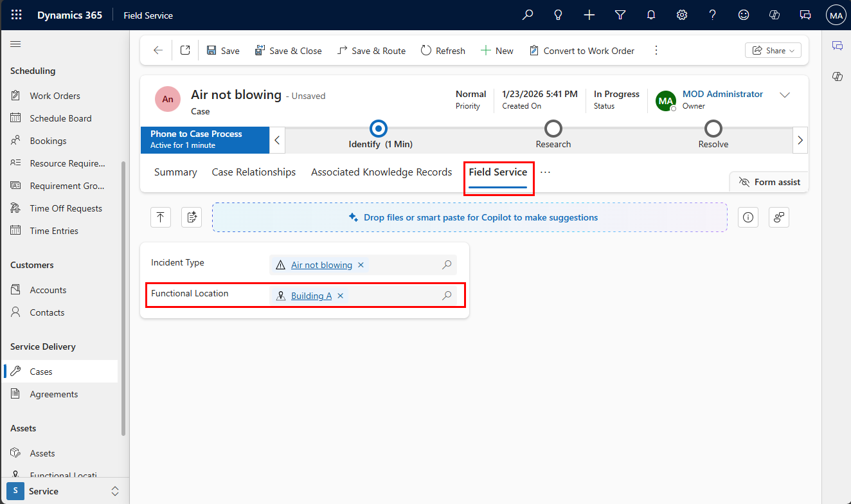
Task: Open side pane Copilot icon
Action: pos(837,76)
